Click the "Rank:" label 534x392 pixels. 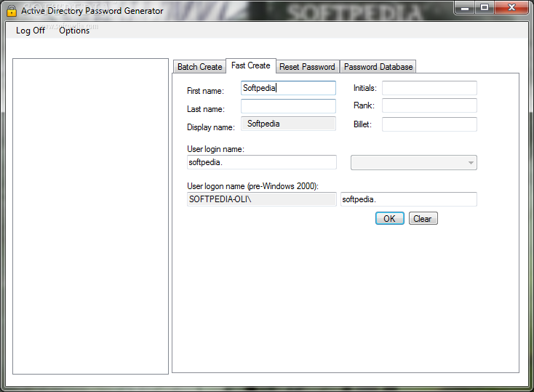364,105
